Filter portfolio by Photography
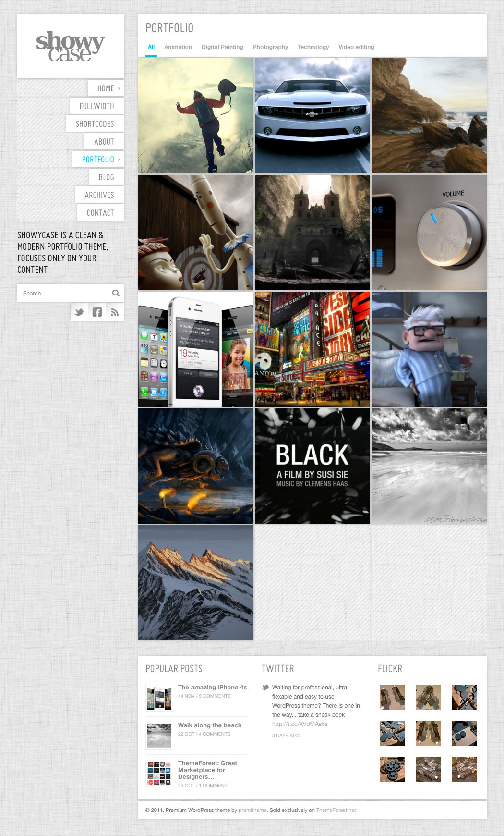The height and width of the screenshot is (836, 504). tap(270, 47)
